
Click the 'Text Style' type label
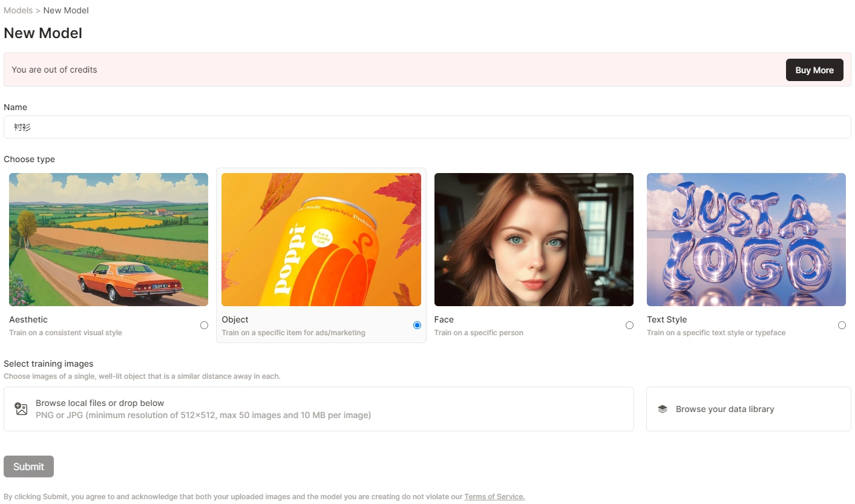[667, 319]
